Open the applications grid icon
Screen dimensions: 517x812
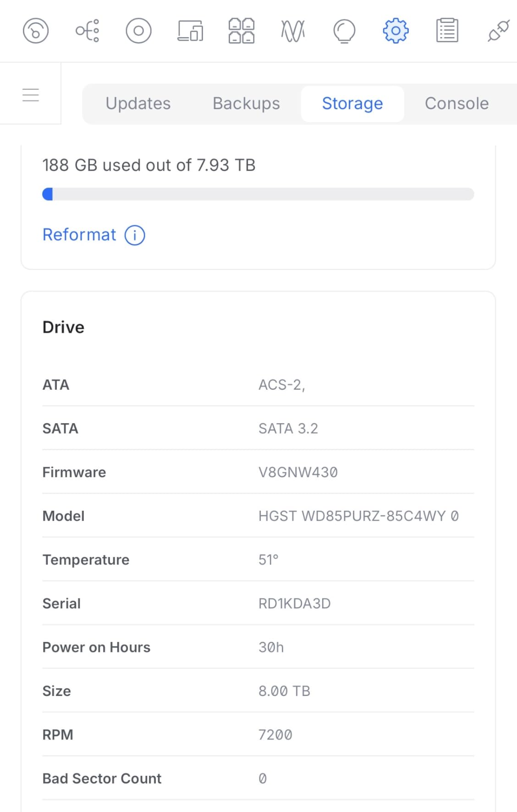[241, 31]
